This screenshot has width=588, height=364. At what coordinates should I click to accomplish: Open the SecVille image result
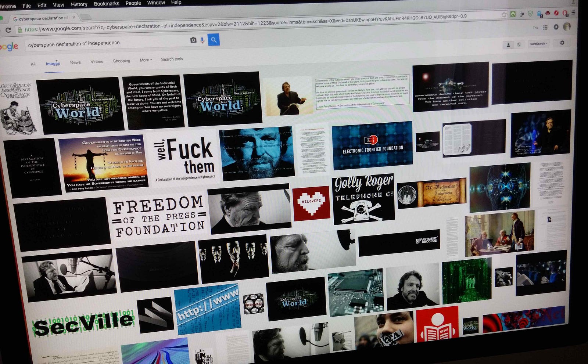(x=83, y=324)
